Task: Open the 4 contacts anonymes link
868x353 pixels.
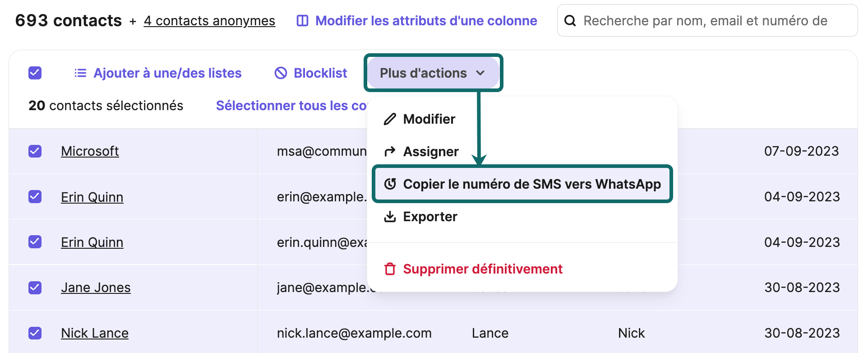Action: [209, 20]
